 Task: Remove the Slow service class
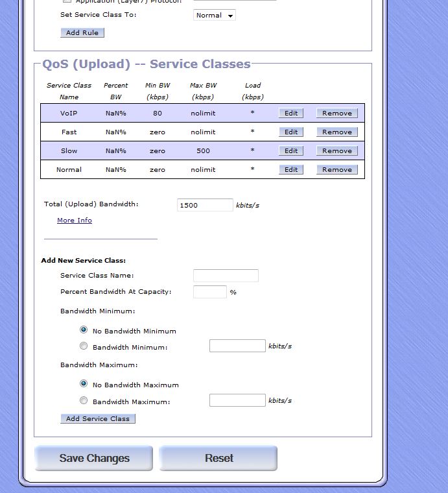pos(336,150)
